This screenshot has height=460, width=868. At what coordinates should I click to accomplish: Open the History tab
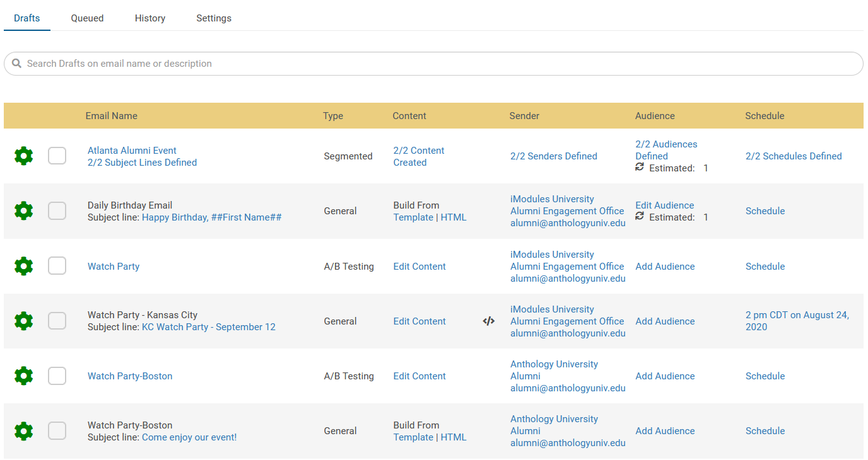[150, 18]
